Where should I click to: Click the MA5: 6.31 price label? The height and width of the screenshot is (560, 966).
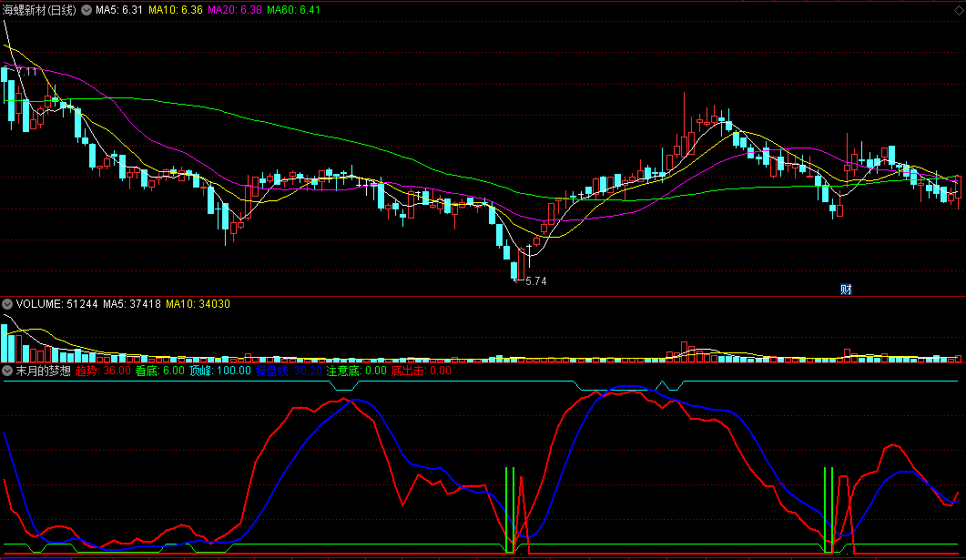[119, 10]
